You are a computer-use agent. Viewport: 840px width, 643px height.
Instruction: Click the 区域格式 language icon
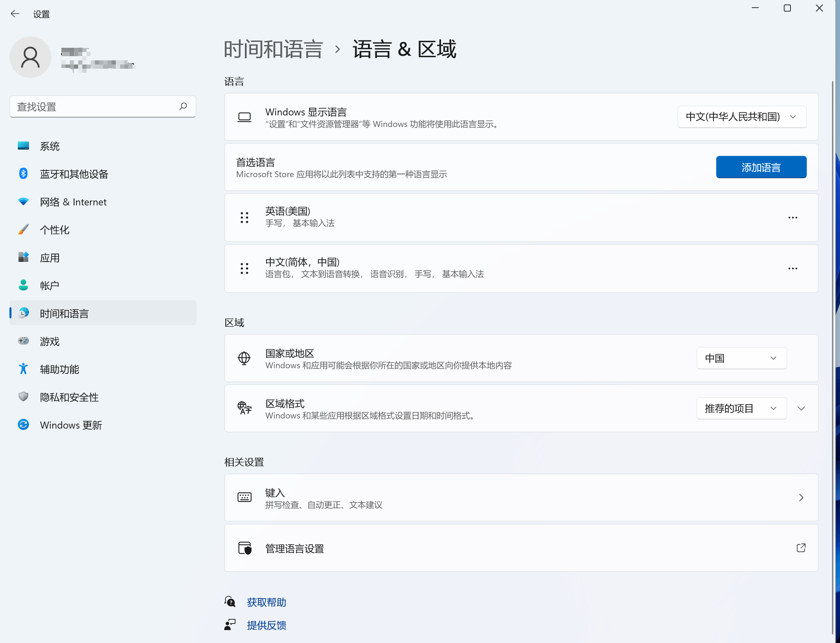(245, 408)
